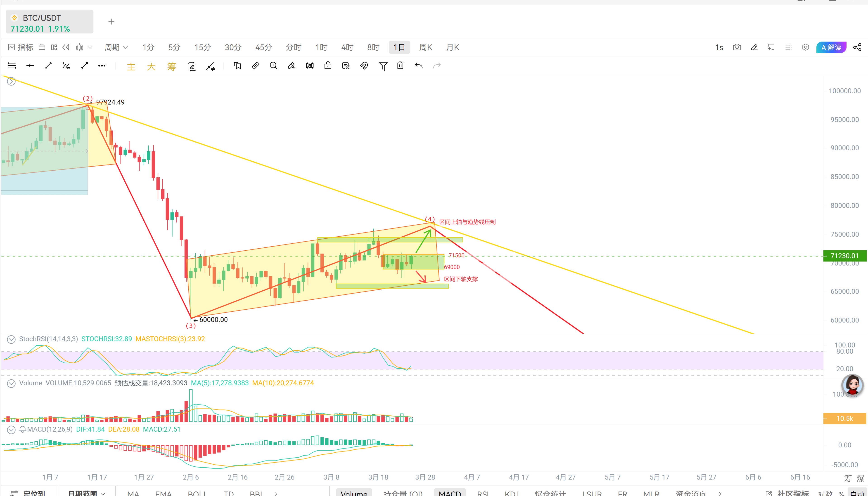Open the 周期 period dropdown

point(116,47)
